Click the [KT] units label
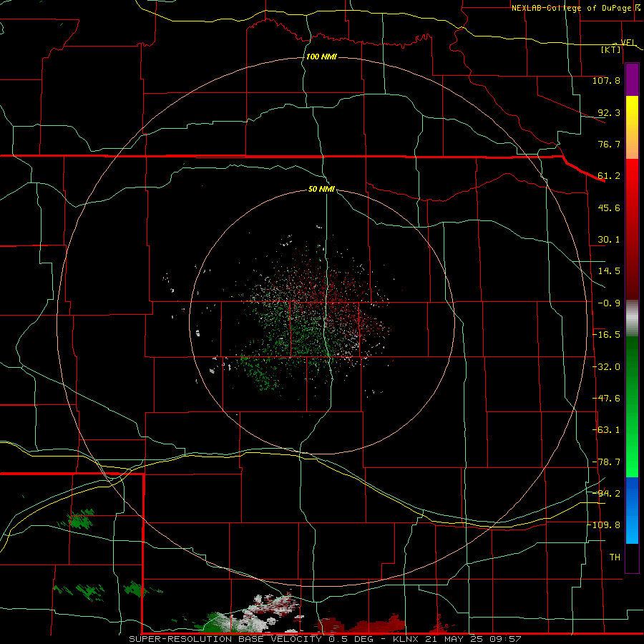Viewport: 644px width, 644px height. [611, 49]
